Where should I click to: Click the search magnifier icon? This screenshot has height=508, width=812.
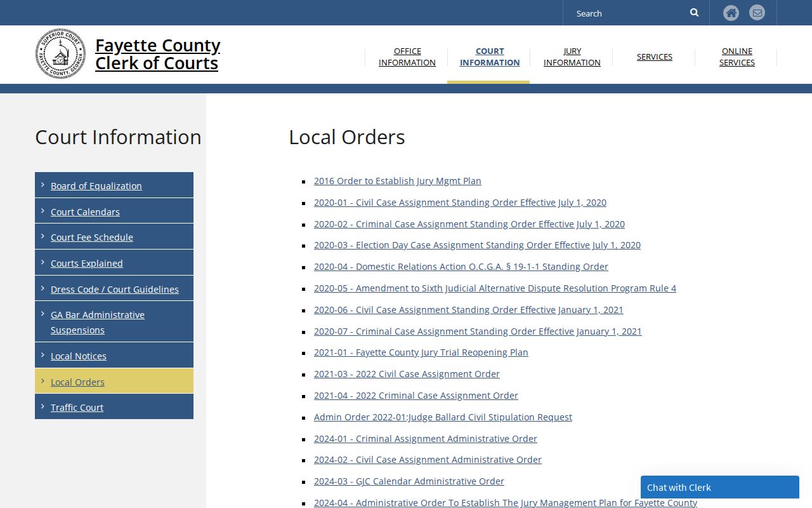coord(694,13)
